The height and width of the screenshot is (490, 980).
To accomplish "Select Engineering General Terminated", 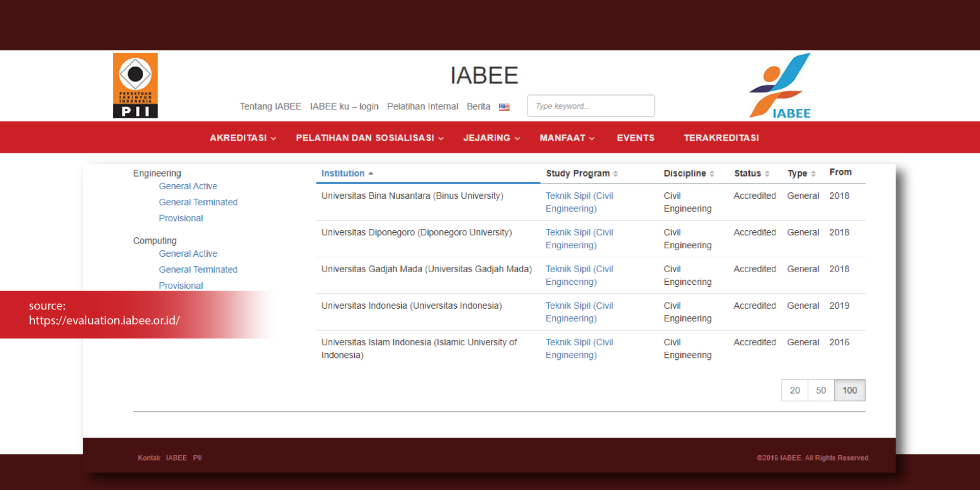I will click(x=198, y=202).
